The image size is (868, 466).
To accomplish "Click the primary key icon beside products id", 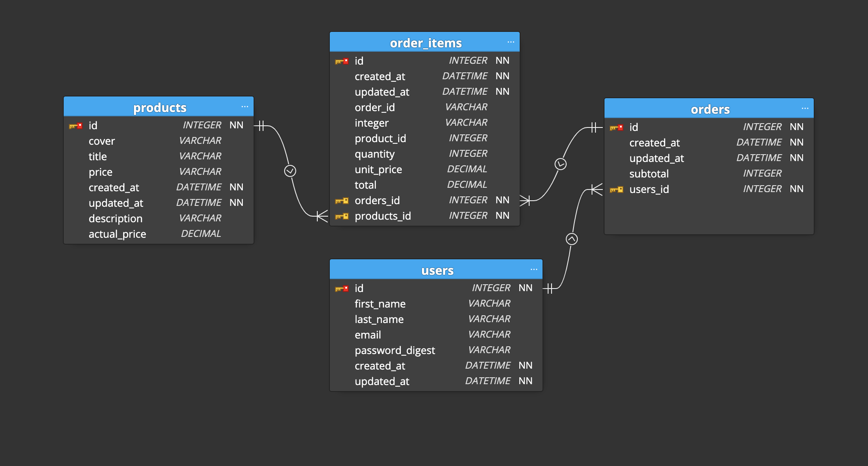I will 75,125.
